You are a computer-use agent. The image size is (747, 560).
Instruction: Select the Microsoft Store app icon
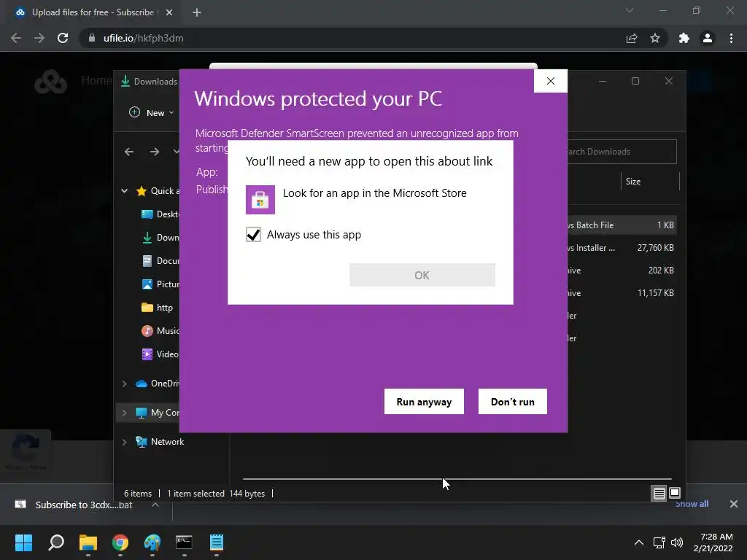[x=260, y=200]
